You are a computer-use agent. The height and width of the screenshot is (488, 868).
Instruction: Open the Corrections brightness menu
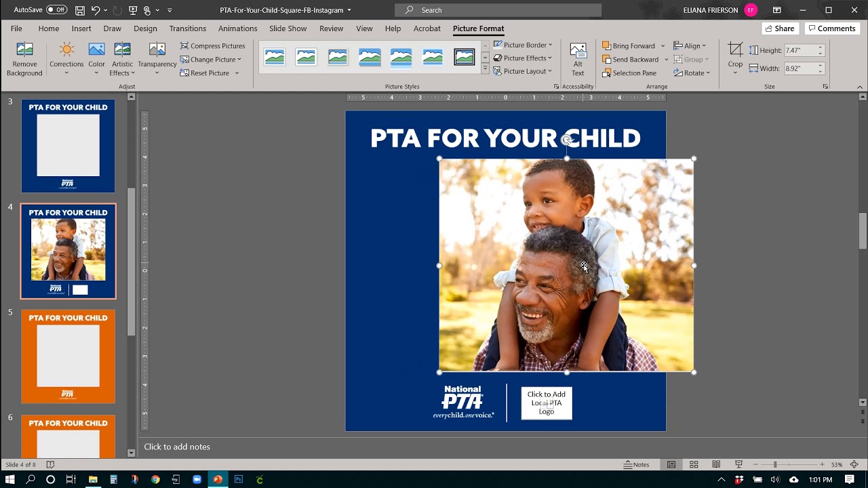(66, 60)
